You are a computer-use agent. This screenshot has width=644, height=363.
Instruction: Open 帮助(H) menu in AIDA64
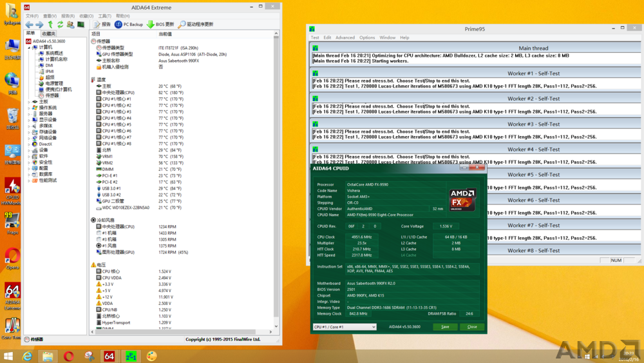click(x=123, y=16)
